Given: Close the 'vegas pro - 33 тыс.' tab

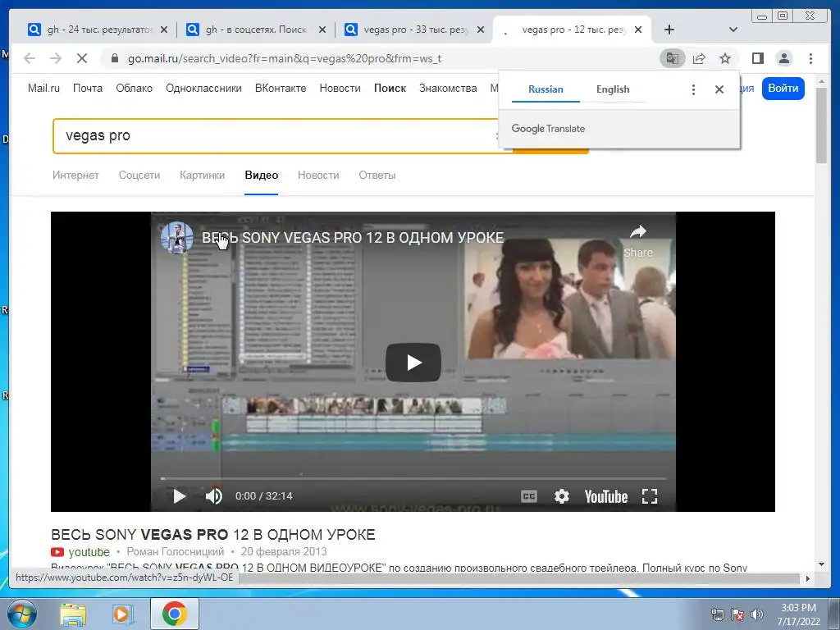Looking at the screenshot, I should click(x=481, y=30).
